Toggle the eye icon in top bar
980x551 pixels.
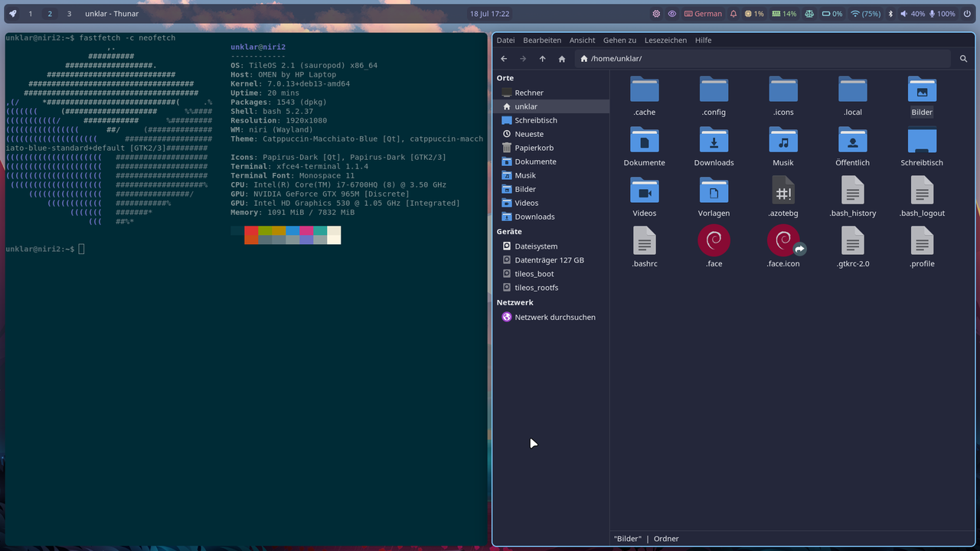coord(672,14)
